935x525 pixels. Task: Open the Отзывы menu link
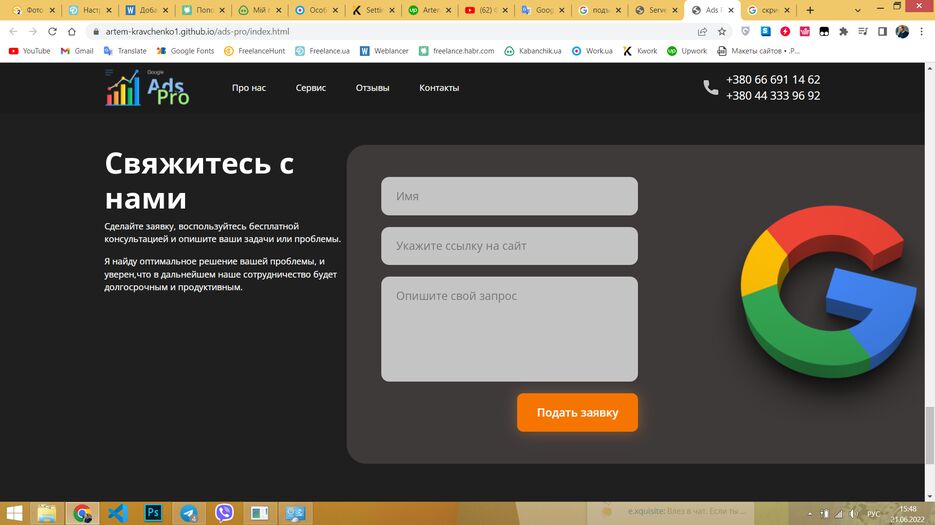373,88
